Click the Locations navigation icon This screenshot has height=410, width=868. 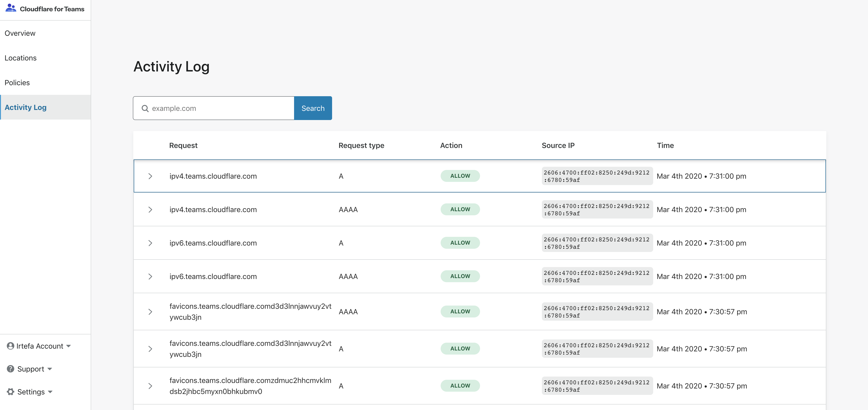pos(20,57)
